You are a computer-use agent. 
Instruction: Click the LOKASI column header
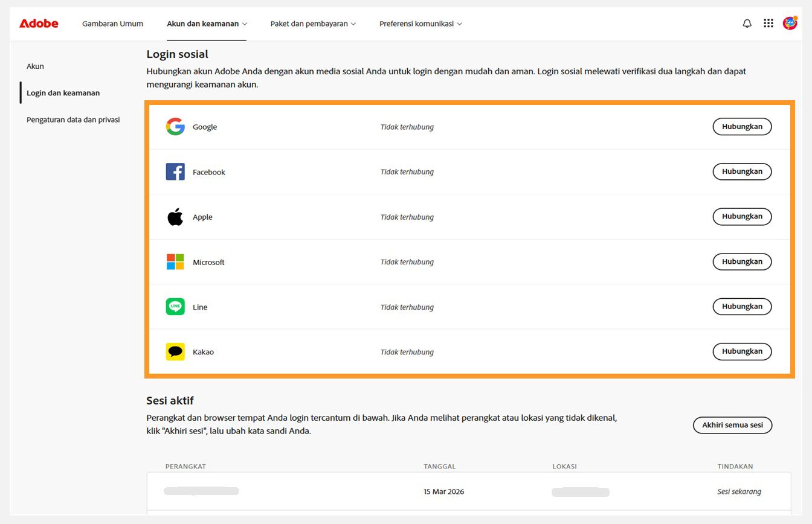pyautogui.click(x=564, y=466)
